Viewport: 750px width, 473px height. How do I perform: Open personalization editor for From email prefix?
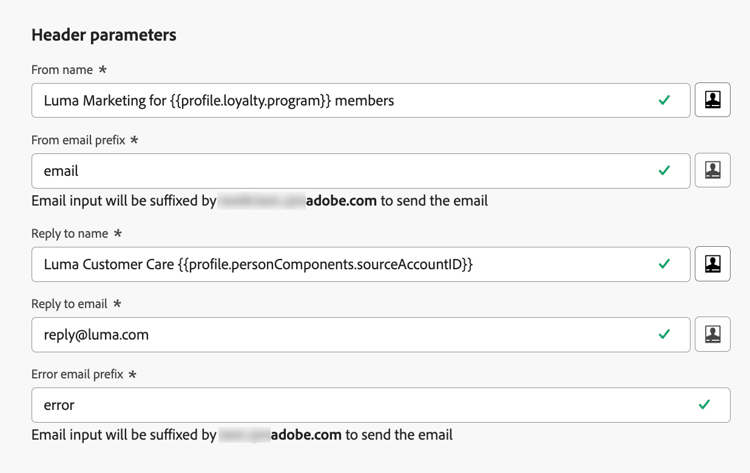[x=712, y=170]
